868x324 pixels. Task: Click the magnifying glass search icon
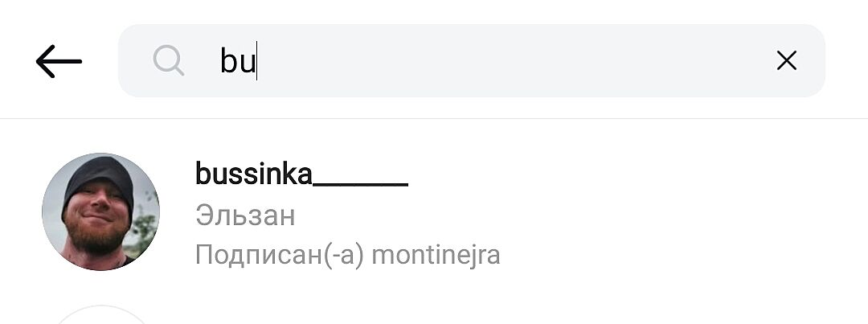coord(169,61)
